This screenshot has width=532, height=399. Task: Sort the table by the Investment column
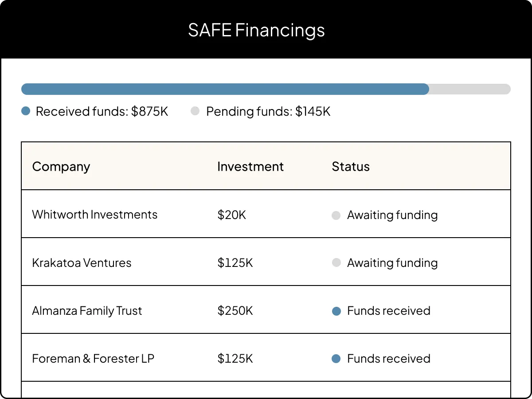[250, 167]
